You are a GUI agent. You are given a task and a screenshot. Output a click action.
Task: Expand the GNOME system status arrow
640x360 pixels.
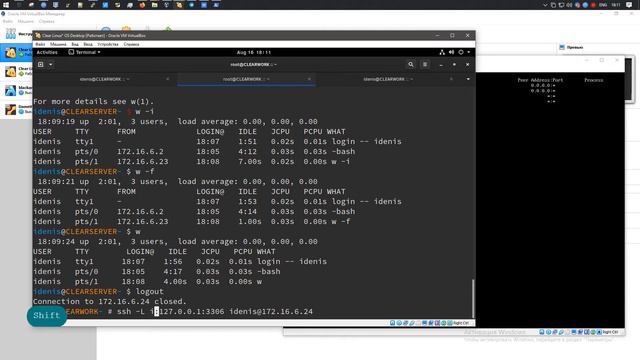(469, 52)
